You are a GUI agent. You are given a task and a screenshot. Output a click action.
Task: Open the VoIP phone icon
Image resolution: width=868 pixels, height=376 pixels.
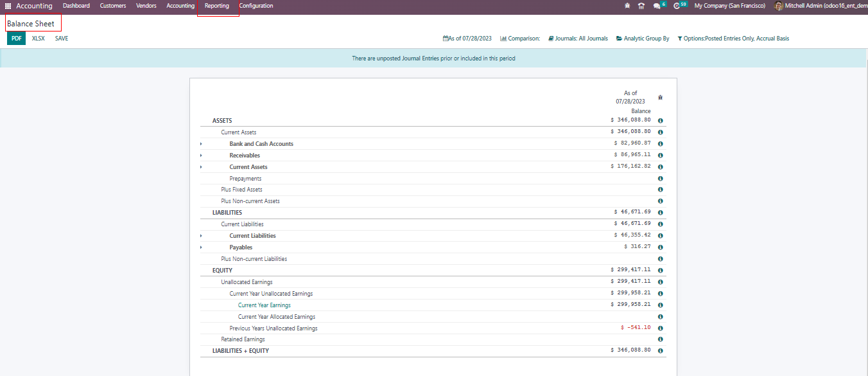point(641,6)
